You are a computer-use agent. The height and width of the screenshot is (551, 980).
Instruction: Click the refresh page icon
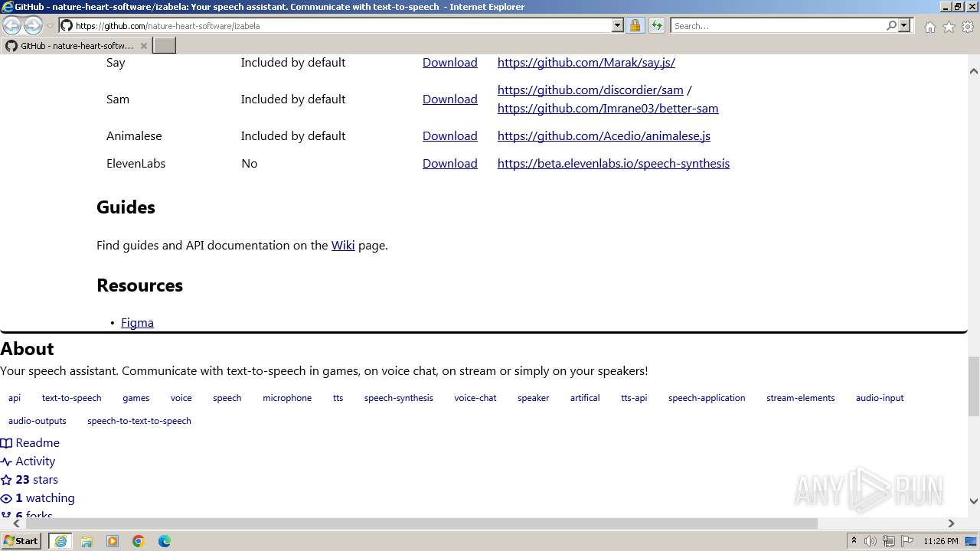pyautogui.click(x=656, y=25)
